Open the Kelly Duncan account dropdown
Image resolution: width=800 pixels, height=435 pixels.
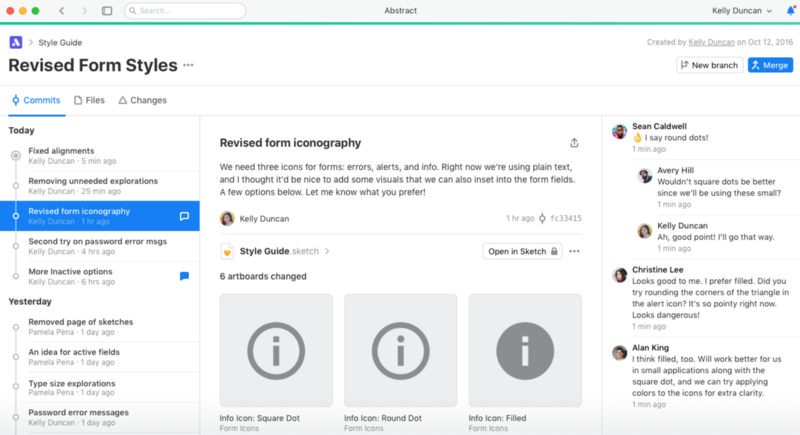tap(742, 11)
